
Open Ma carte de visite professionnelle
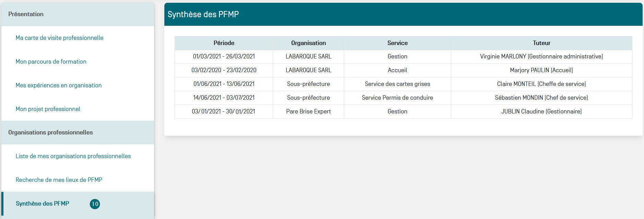(x=59, y=38)
